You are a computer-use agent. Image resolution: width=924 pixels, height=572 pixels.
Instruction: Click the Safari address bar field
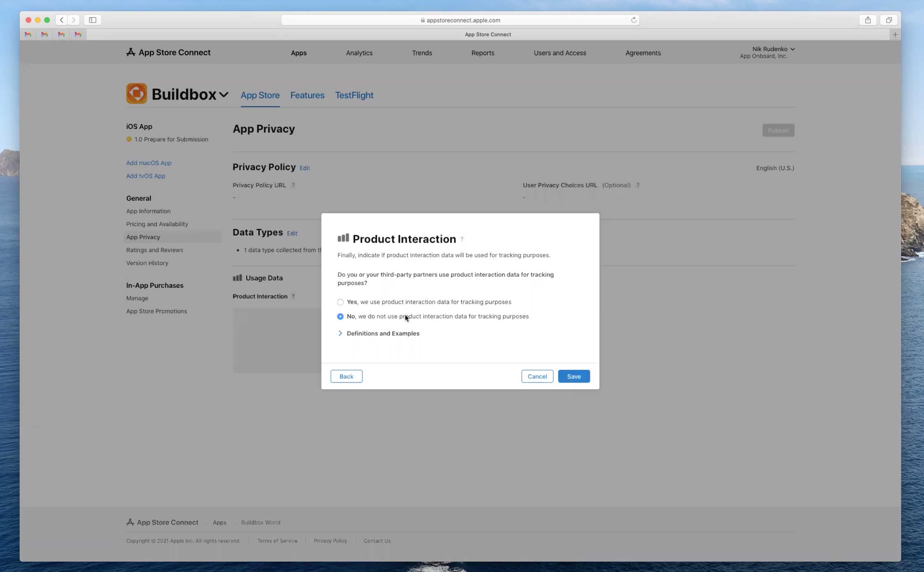pyautogui.click(x=460, y=20)
